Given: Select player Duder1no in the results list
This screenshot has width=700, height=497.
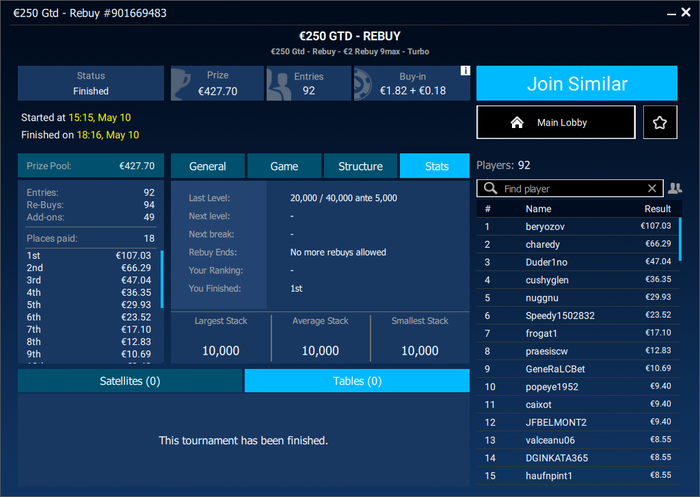Looking at the screenshot, I should (x=578, y=262).
